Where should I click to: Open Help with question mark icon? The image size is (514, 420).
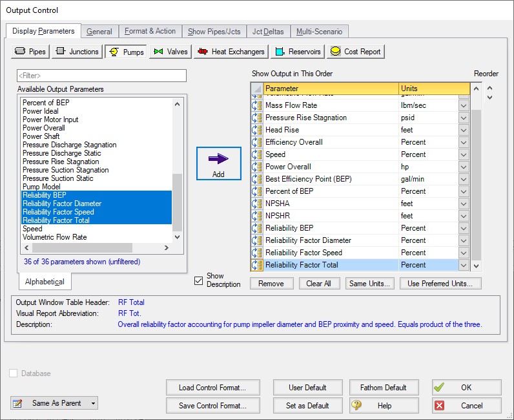(384, 406)
